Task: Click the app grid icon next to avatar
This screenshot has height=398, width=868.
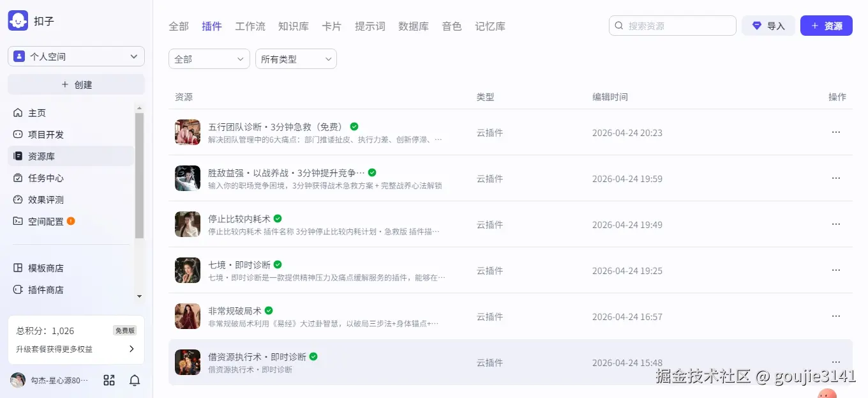Action: pos(108,379)
